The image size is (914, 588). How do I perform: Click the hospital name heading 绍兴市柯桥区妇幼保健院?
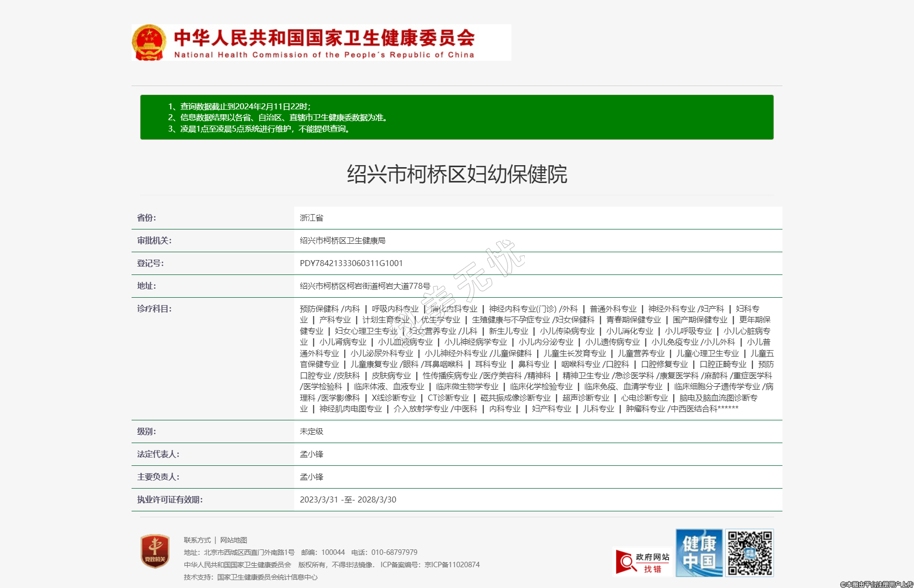[457, 175]
